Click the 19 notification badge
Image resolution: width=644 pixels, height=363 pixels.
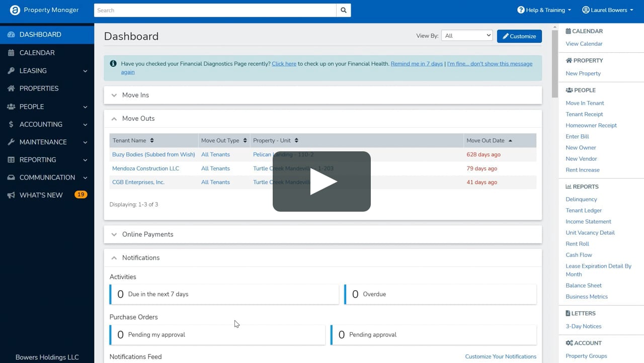(x=80, y=195)
